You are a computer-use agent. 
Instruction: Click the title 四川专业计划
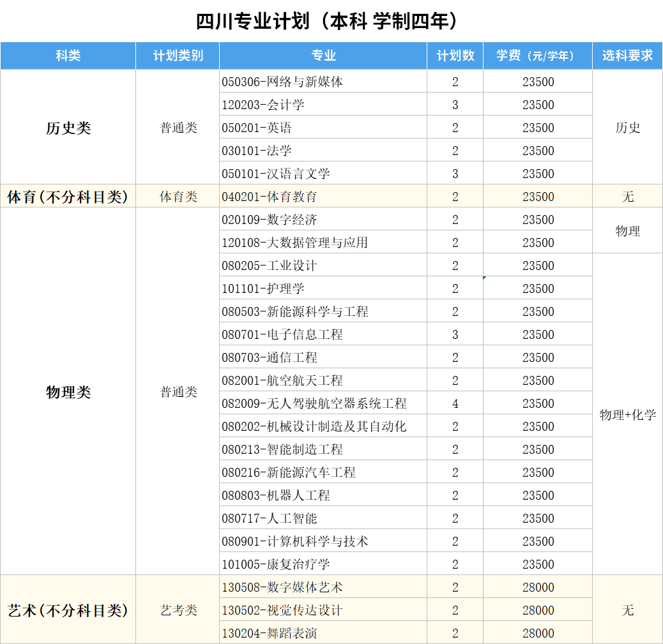point(327,21)
